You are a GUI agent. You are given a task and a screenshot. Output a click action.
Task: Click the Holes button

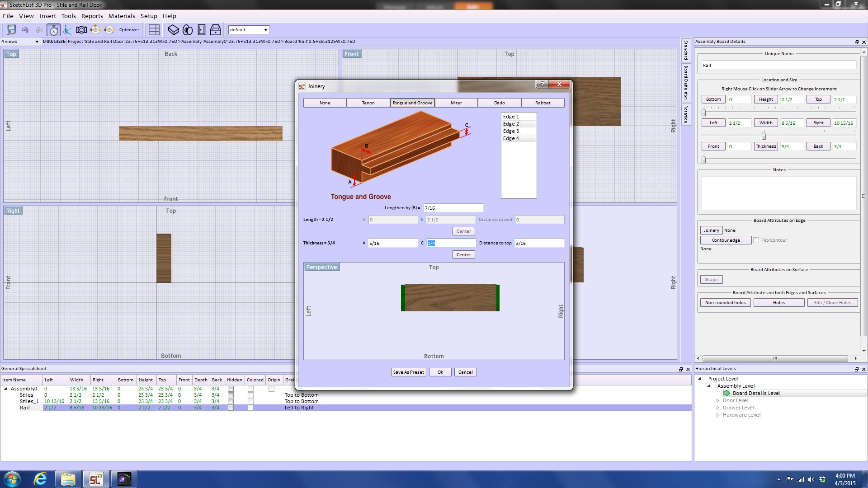tap(779, 303)
